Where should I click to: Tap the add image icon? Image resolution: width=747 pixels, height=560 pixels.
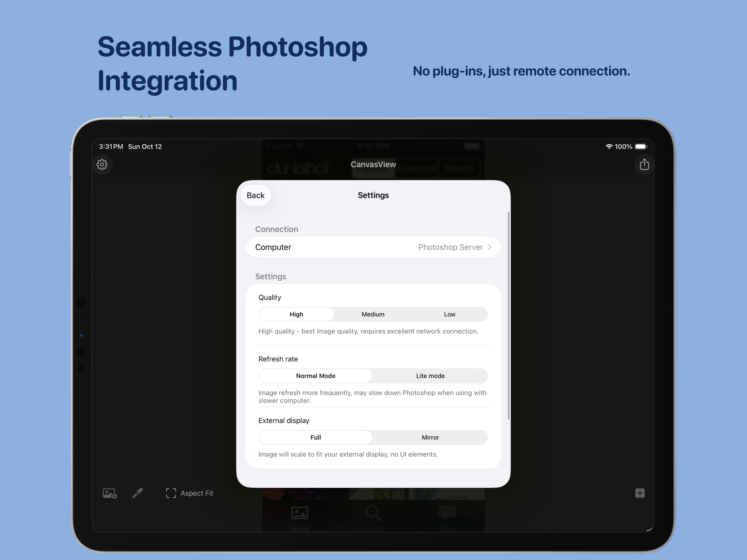point(110,493)
